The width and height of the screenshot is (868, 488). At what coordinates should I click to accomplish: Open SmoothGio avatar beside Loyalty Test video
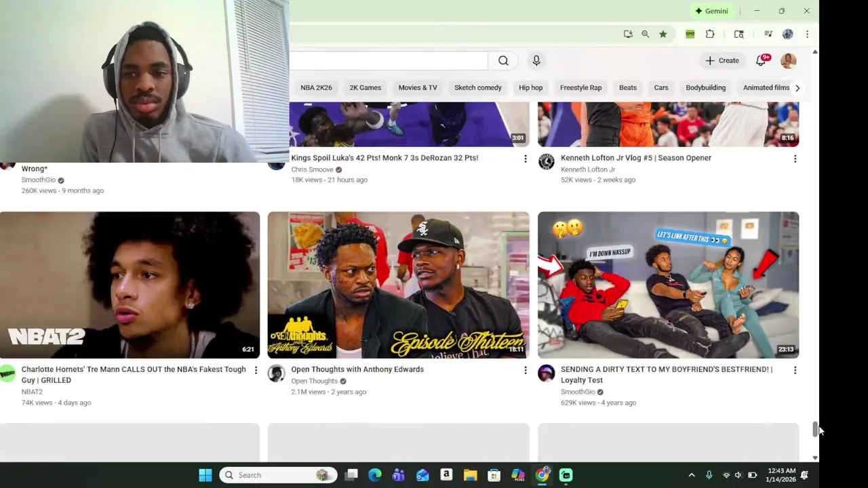547,373
